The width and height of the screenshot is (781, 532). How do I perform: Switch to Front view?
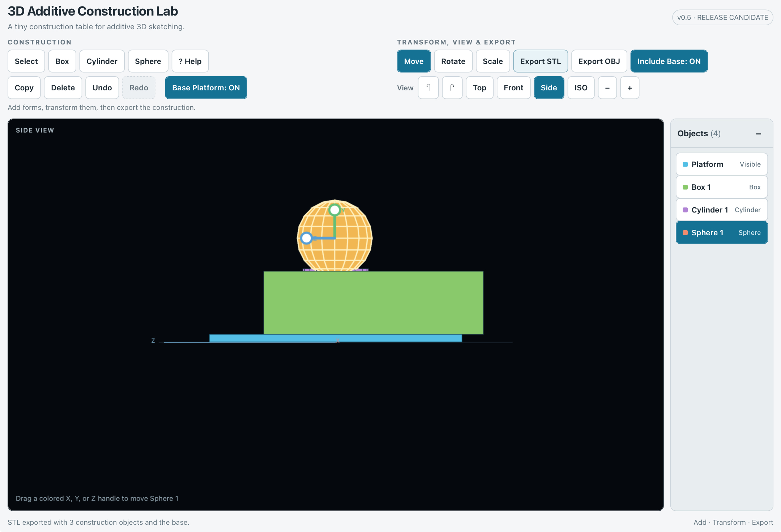pyautogui.click(x=513, y=87)
